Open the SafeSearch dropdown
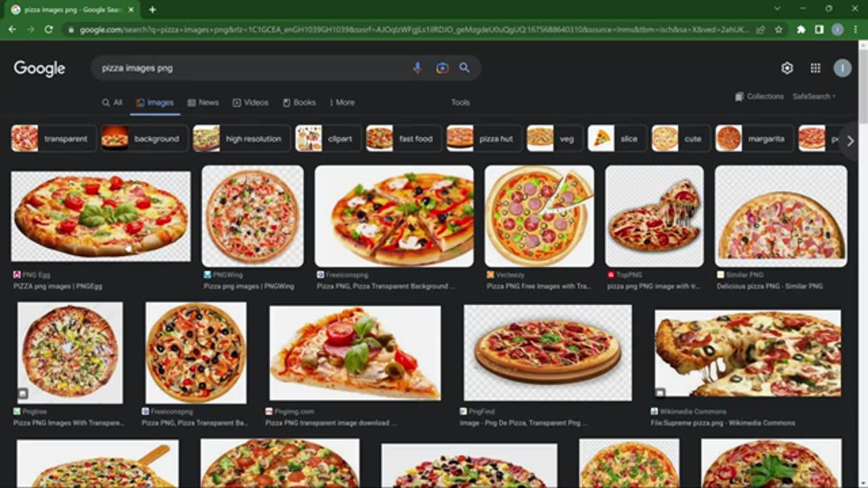This screenshot has height=488, width=868. [x=814, y=96]
